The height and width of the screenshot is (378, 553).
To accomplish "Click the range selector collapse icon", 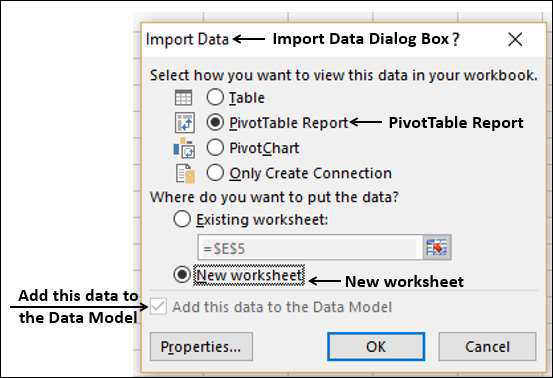I will tap(437, 247).
